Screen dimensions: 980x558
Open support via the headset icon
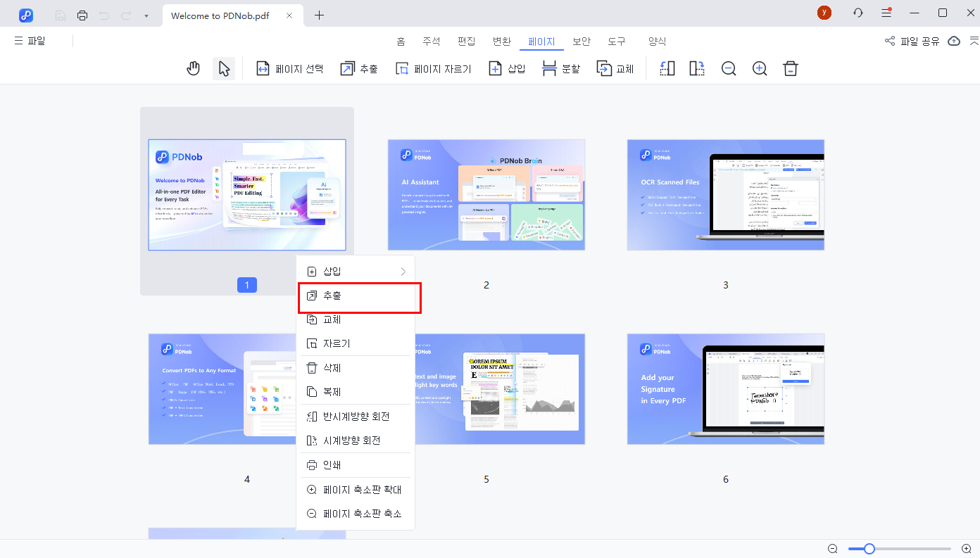point(857,13)
